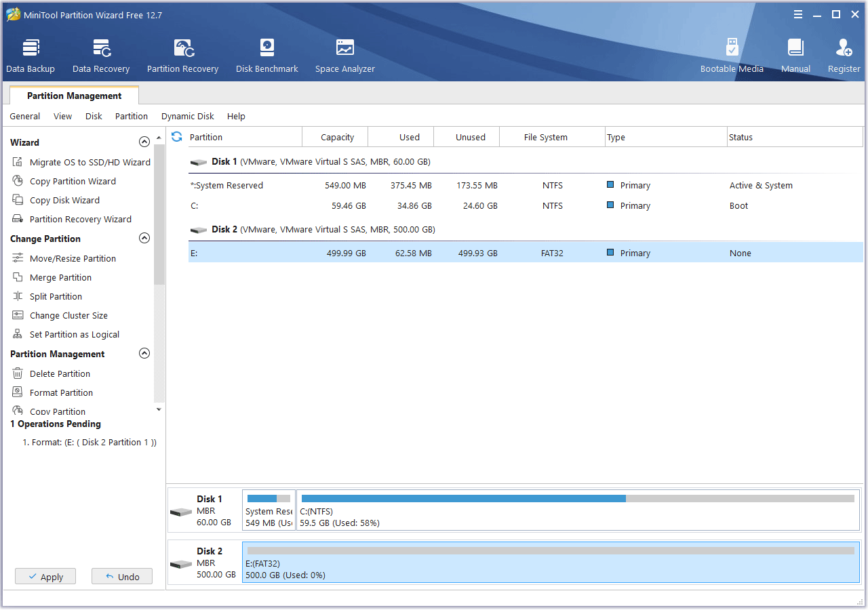This screenshot has width=868, height=610.
Task: Refresh the partition list with the reload icon
Action: (177, 137)
